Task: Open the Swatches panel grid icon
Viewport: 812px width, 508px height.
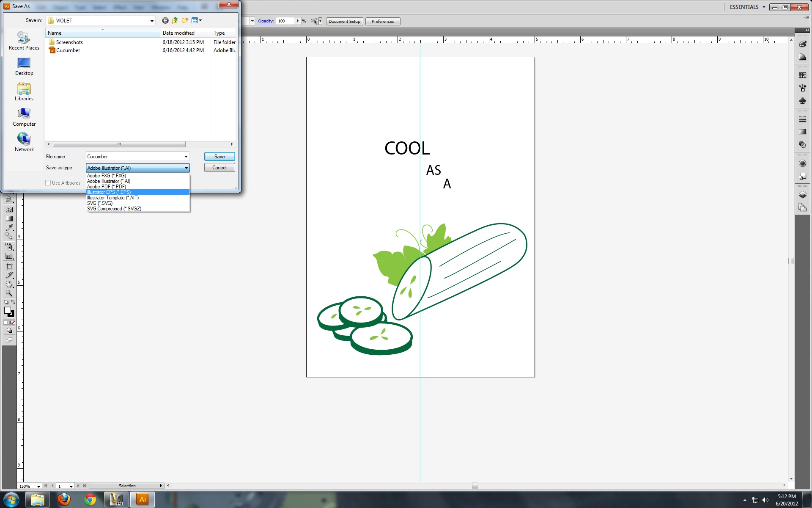Action: click(802, 75)
